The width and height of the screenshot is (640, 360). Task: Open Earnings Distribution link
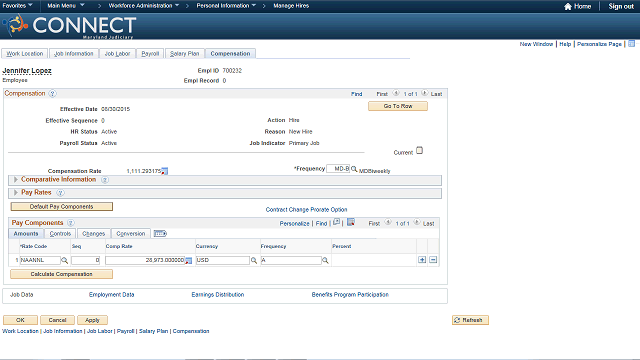click(218, 295)
